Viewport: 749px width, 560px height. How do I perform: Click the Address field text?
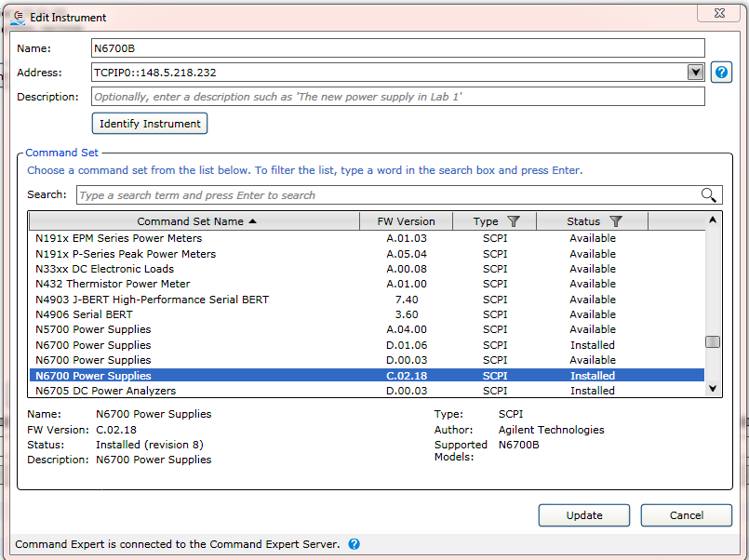click(x=154, y=73)
